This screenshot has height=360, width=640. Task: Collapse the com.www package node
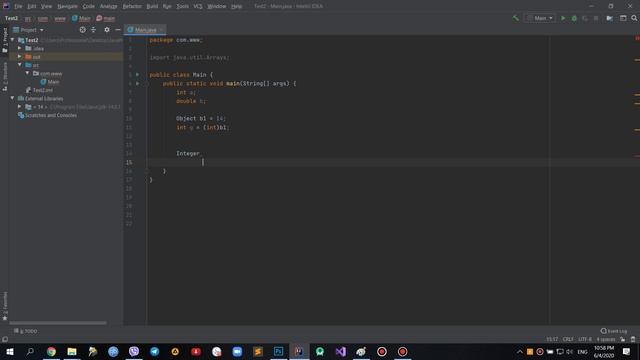pyautogui.click(x=27, y=73)
